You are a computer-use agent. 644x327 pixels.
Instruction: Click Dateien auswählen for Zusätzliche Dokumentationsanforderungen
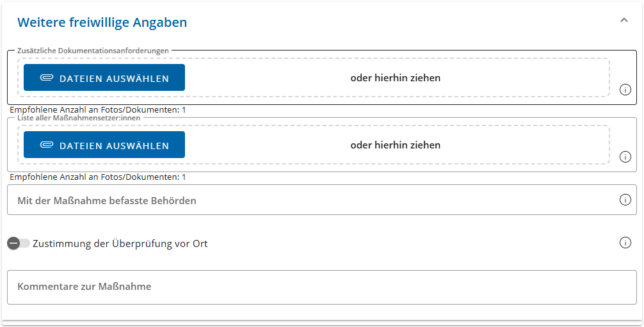coord(104,77)
